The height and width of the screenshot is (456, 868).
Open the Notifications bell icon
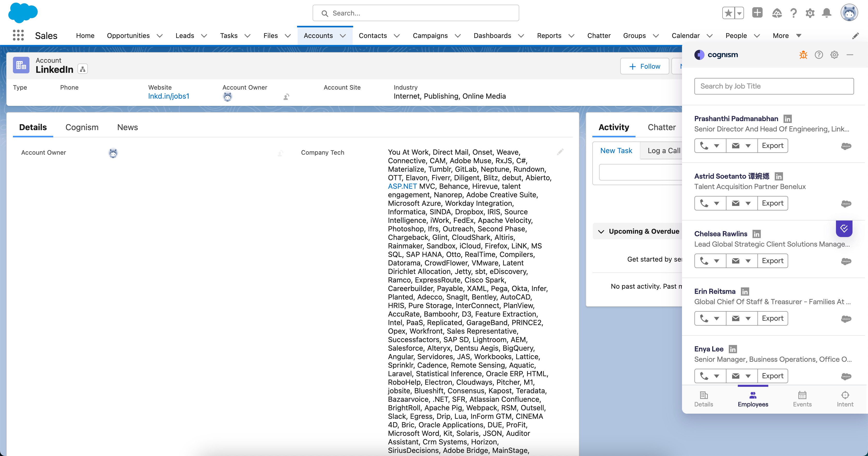pos(827,13)
